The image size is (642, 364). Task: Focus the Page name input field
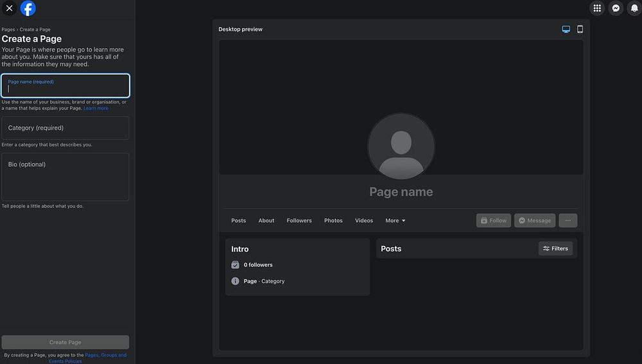(x=65, y=85)
